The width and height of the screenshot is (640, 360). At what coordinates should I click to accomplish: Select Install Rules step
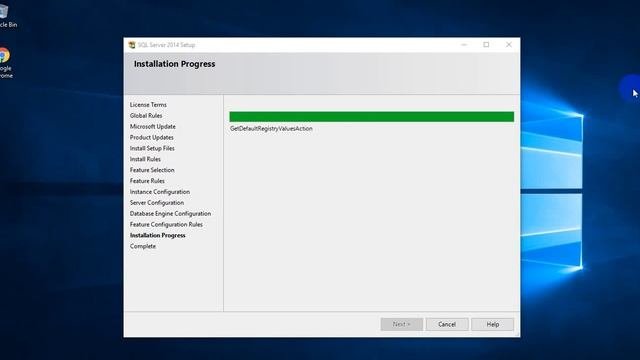pos(145,159)
